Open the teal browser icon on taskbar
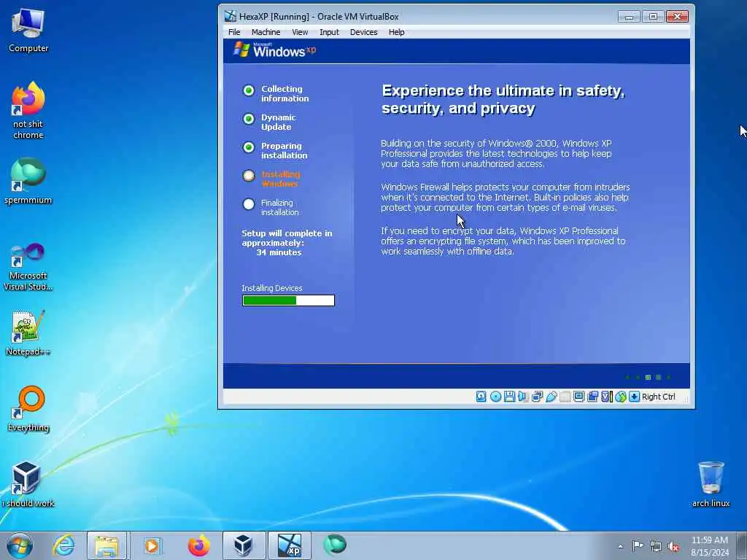The width and height of the screenshot is (747, 560). coord(334,545)
